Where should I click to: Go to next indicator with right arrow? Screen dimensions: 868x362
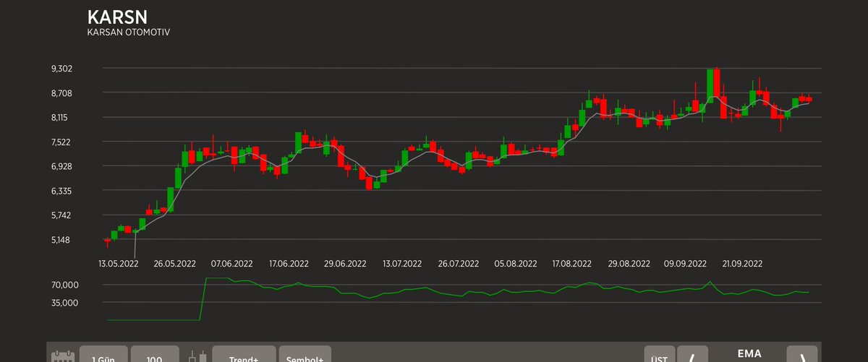point(801,354)
